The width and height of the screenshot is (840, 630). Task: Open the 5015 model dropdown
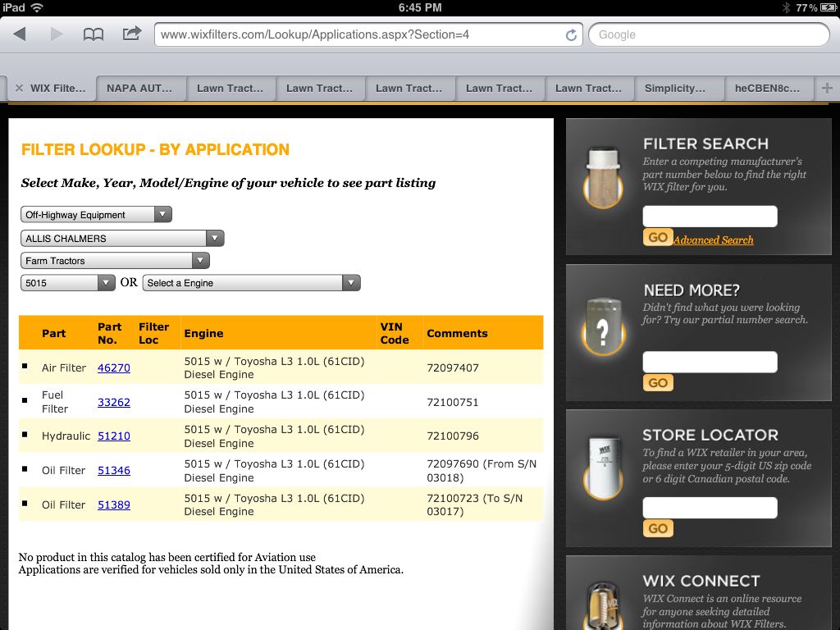point(67,283)
